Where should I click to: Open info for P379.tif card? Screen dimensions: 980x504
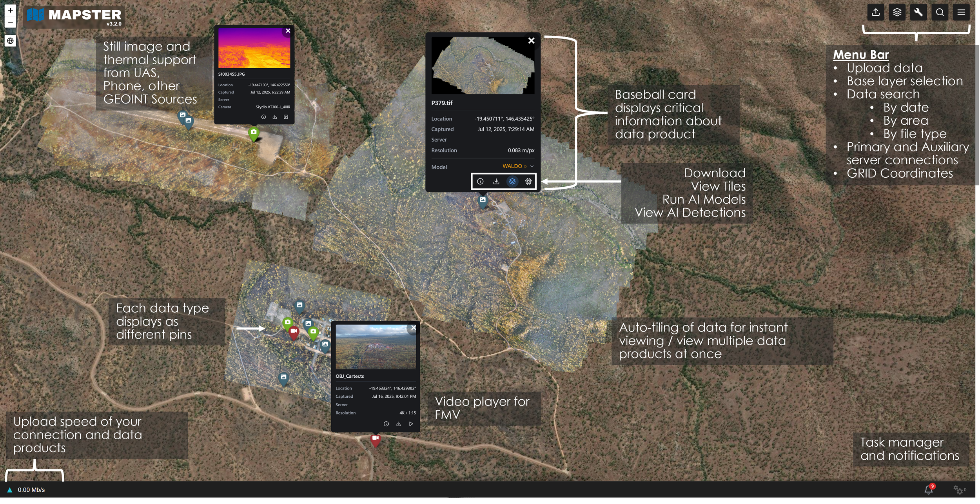click(x=480, y=181)
